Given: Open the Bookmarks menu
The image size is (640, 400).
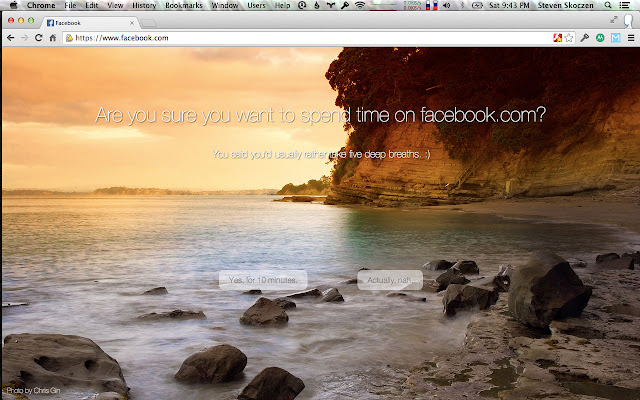Looking at the screenshot, I should pos(184,5).
